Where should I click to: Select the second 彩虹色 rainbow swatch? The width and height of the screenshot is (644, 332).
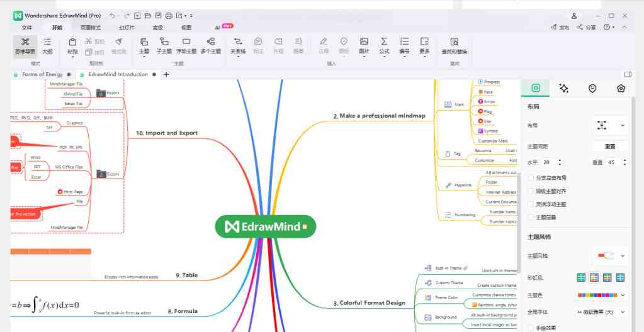[x=593, y=277]
